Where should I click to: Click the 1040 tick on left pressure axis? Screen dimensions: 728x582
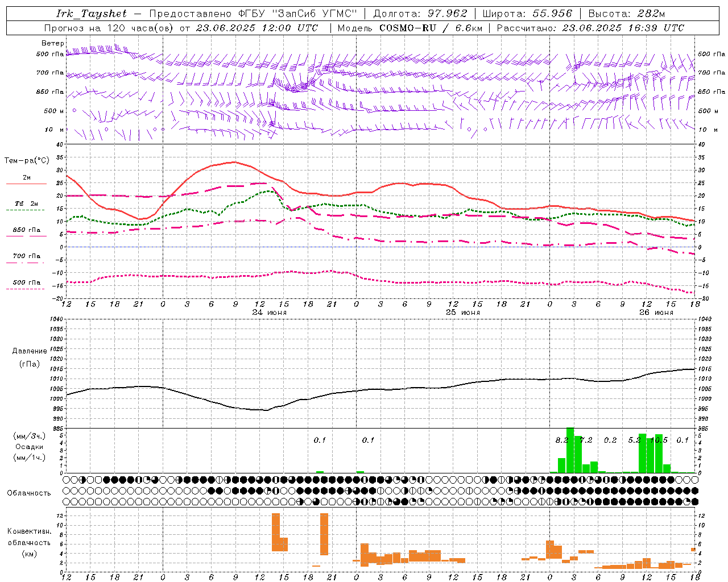click(x=56, y=319)
